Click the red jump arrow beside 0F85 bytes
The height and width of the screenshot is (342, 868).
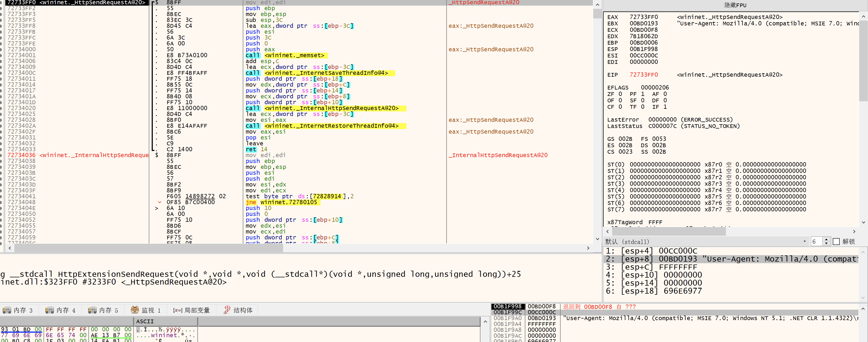click(159, 202)
